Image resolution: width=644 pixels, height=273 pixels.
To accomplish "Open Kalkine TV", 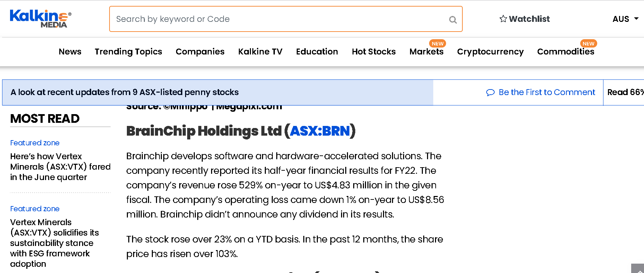I will click(x=260, y=52).
